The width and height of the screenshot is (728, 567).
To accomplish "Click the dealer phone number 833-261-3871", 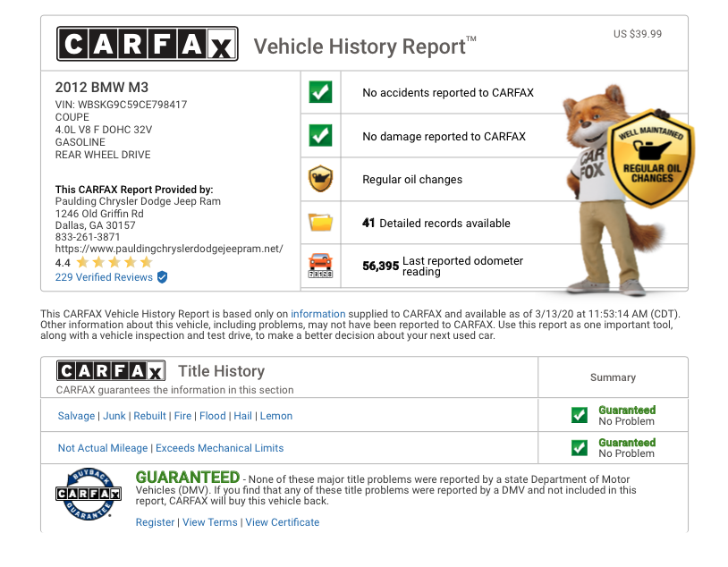I will pyautogui.click(x=88, y=237).
